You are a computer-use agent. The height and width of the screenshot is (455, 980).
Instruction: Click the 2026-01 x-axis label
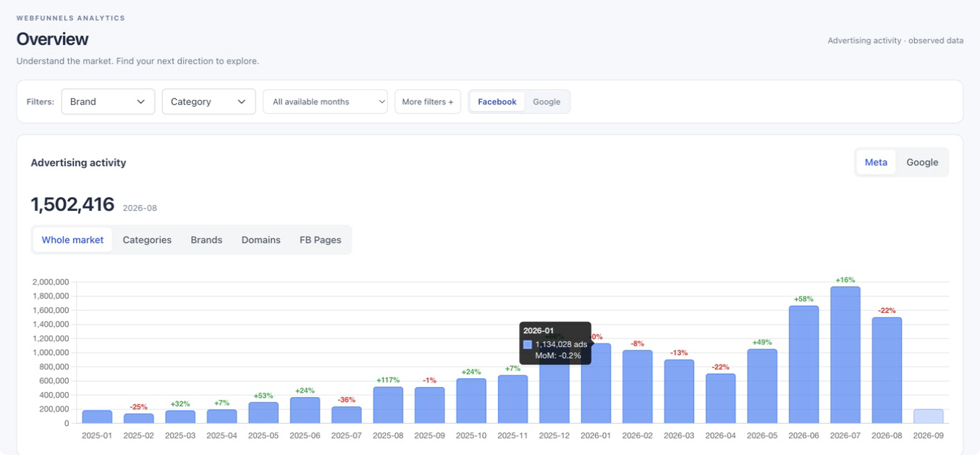pos(596,435)
